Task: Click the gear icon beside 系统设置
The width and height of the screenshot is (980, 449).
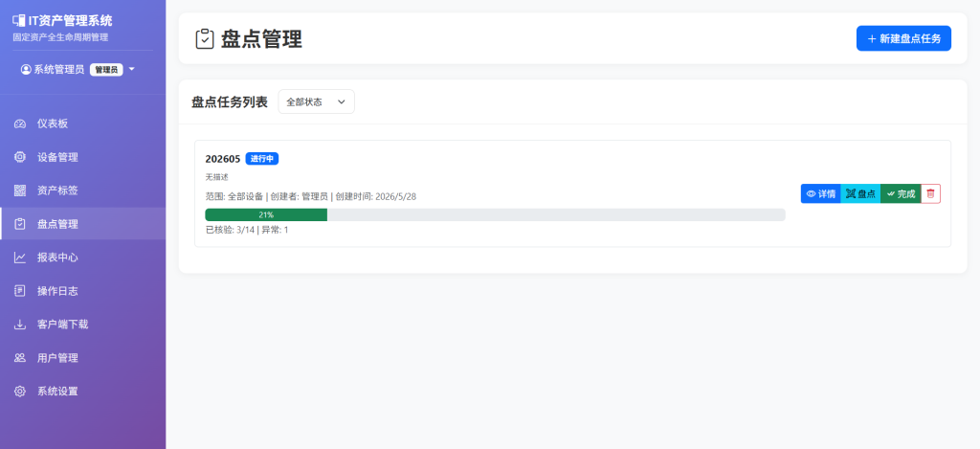Action: (x=20, y=392)
